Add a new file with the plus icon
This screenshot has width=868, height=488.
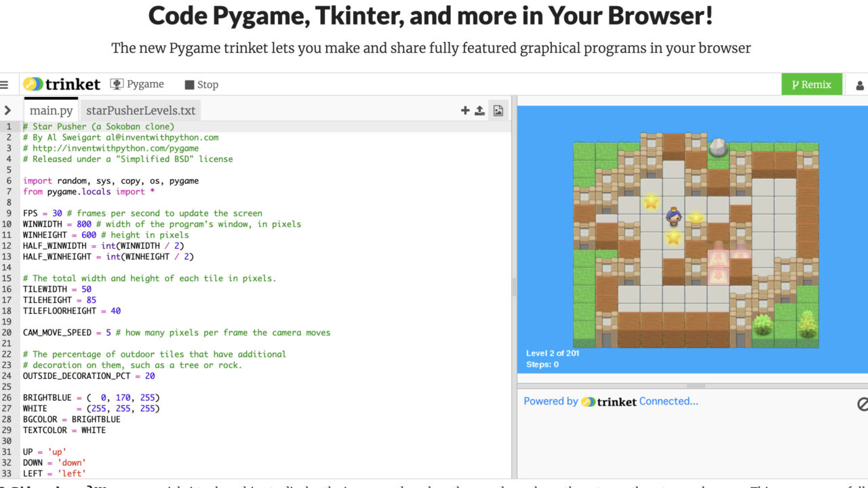pos(465,110)
